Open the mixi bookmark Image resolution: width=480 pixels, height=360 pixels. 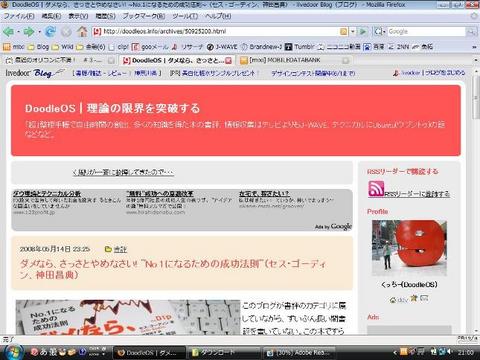click(14, 47)
